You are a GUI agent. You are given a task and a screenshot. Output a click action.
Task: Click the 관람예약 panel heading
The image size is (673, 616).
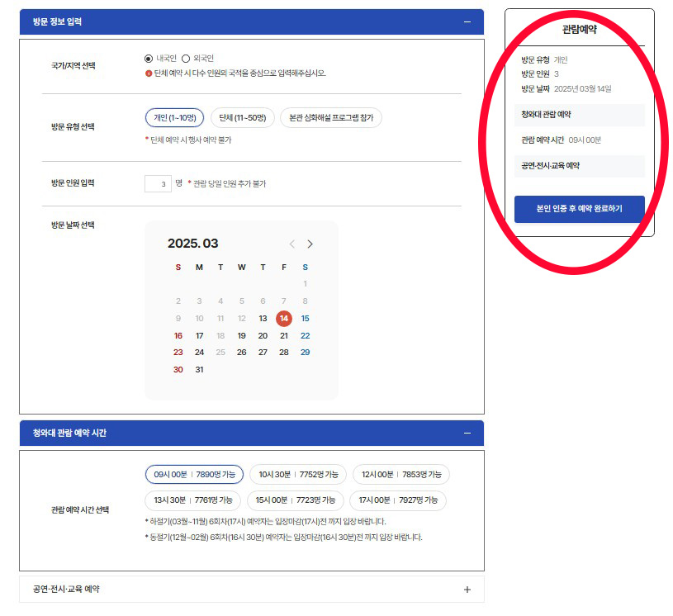point(580,29)
